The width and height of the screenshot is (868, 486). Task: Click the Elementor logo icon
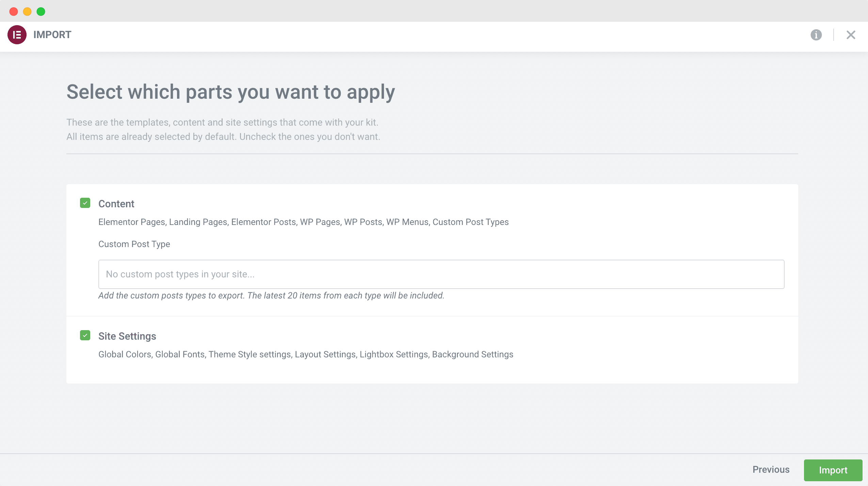coord(17,35)
